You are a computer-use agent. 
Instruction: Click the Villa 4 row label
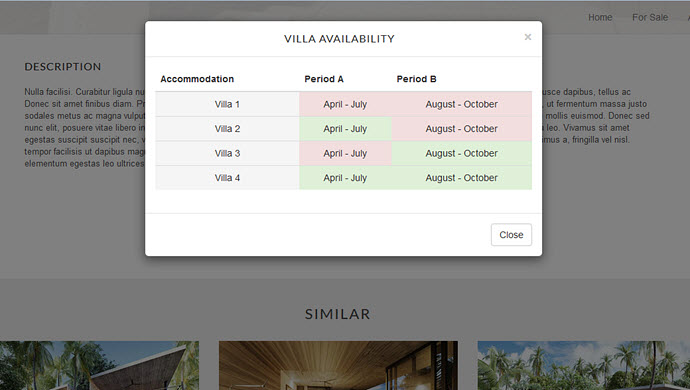click(x=227, y=178)
